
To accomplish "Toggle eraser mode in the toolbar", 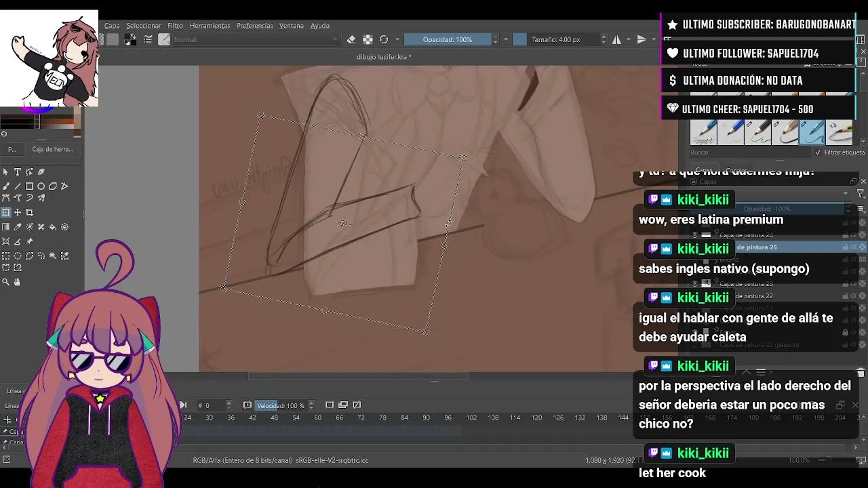I will (351, 39).
